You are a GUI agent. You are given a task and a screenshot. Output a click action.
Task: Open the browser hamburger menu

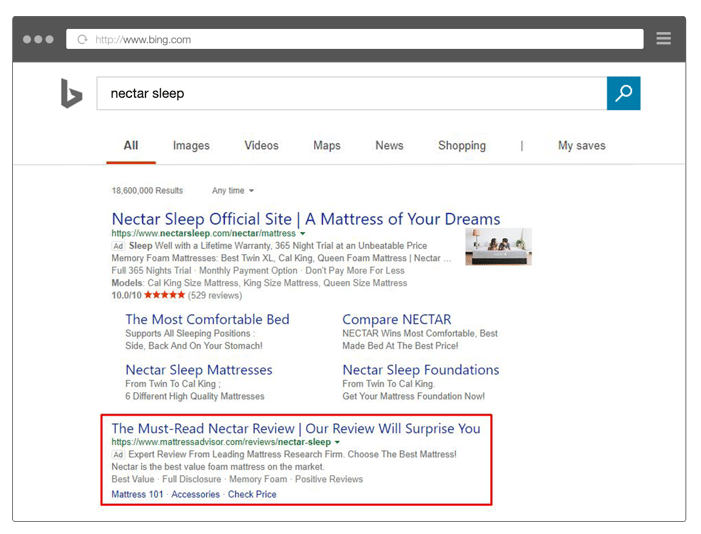(663, 38)
